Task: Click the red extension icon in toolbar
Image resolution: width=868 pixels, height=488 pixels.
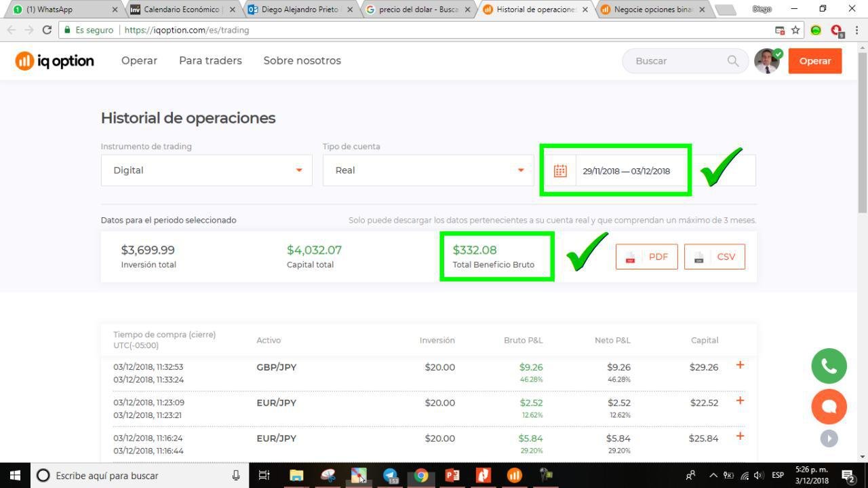Action: coord(837,31)
